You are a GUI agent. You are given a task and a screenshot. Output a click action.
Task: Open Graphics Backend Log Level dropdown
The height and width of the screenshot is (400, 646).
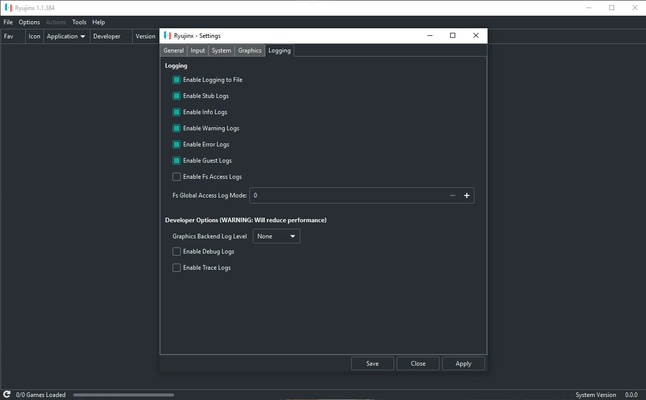(276, 236)
